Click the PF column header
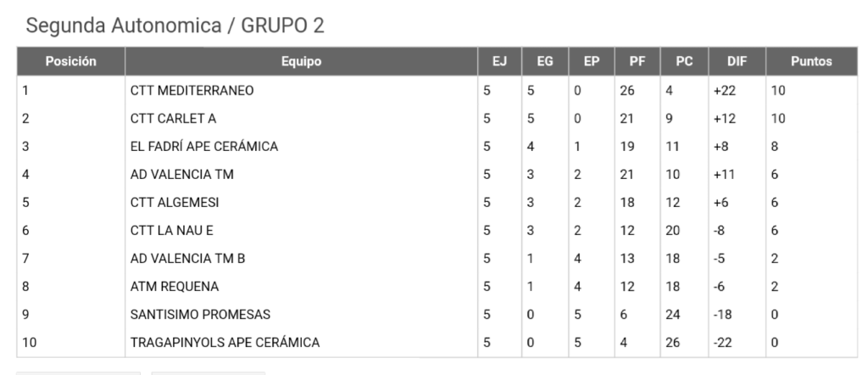The height and width of the screenshot is (375, 868). click(x=637, y=61)
